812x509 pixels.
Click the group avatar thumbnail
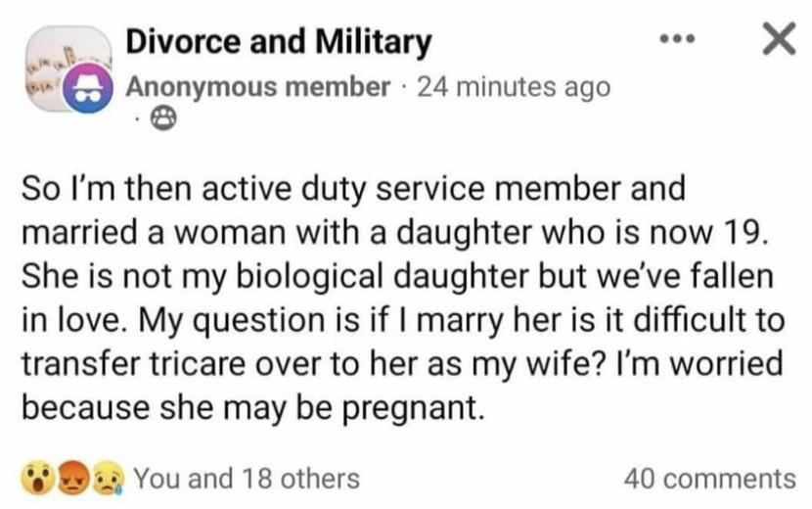pos(68,68)
